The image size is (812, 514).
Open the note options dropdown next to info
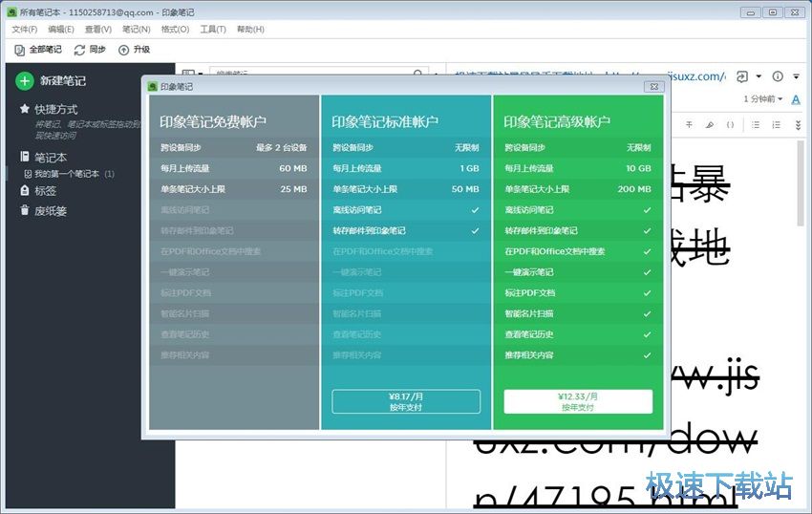tap(796, 76)
